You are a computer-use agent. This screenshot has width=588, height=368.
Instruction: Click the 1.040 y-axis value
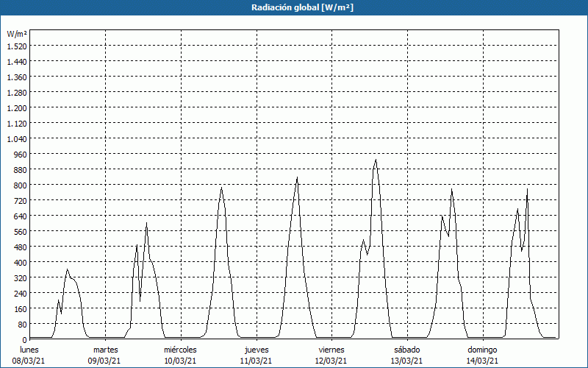[x=17, y=139]
